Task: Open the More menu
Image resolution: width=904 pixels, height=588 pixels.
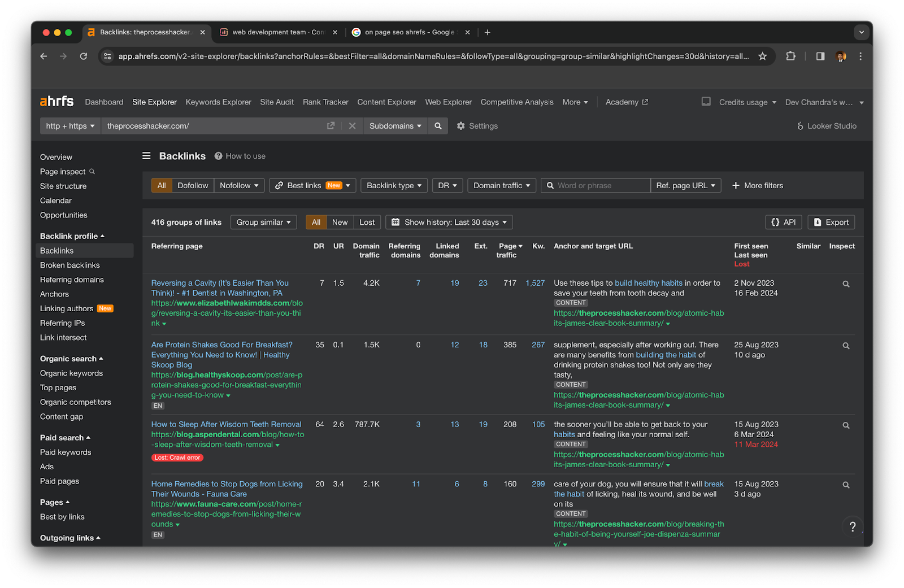Action: tap(575, 102)
